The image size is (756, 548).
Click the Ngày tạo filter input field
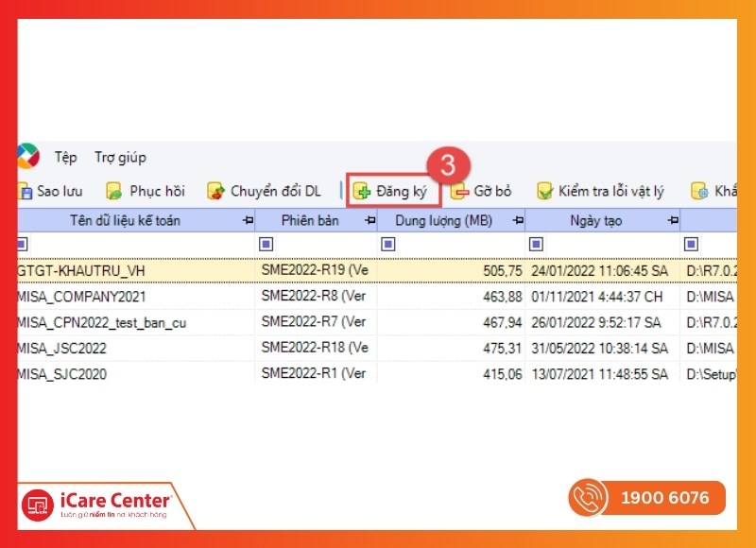pyautogui.click(x=611, y=245)
